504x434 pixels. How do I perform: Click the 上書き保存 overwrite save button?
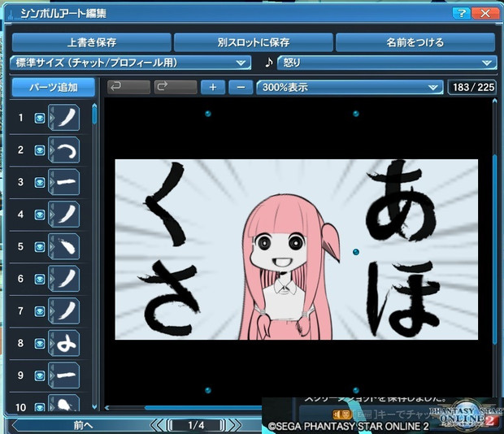[90, 42]
